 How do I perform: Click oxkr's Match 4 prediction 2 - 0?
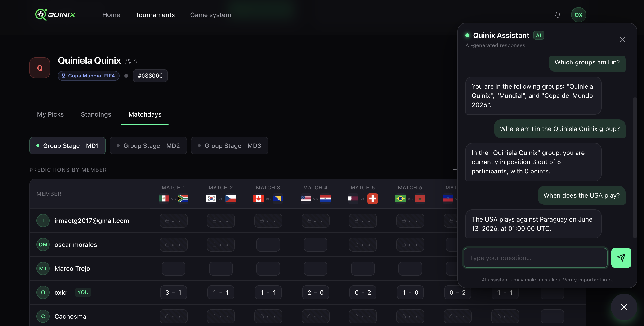pyautogui.click(x=316, y=292)
